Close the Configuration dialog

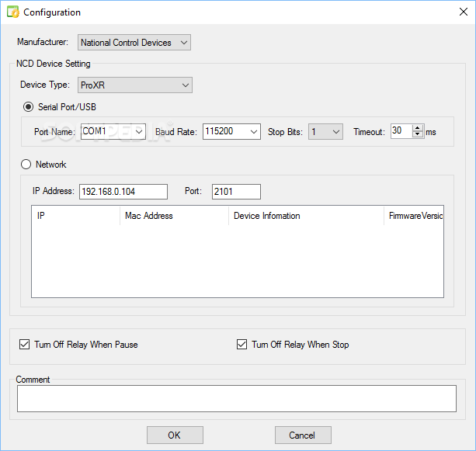point(464,12)
